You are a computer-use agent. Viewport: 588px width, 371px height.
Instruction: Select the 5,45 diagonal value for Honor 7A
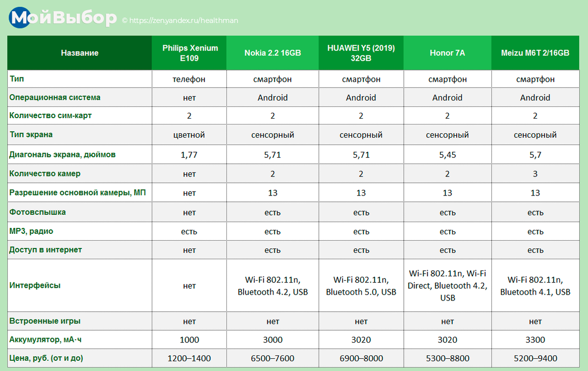(447, 155)
